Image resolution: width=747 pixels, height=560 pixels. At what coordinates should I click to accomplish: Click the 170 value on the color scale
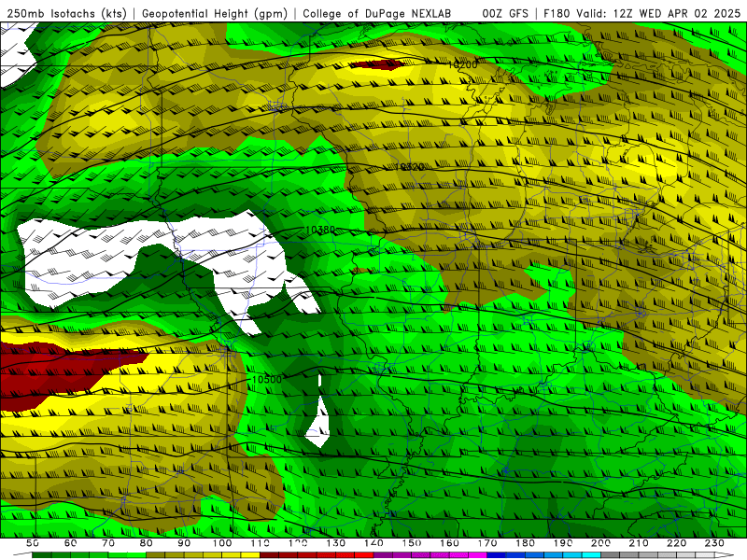[x=487, y=543]
